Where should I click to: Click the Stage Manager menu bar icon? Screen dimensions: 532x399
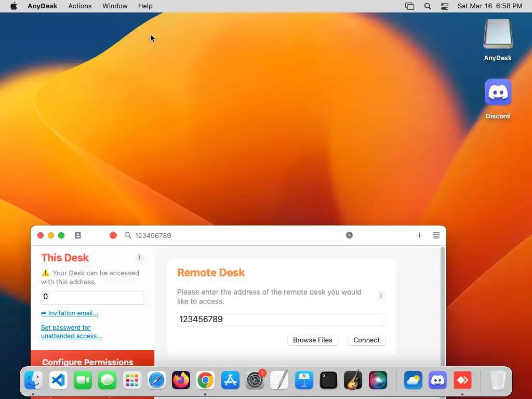coord(409,6)
